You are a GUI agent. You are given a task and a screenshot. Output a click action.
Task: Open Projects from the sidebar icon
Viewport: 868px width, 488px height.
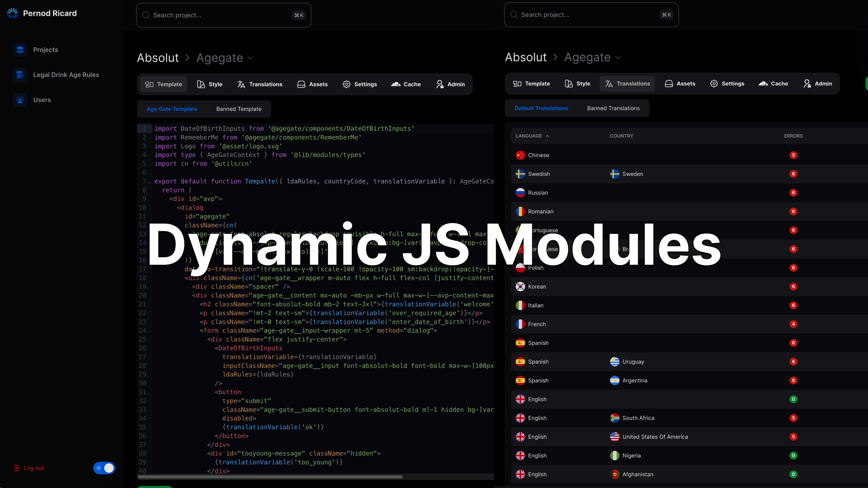coord(20,50)
